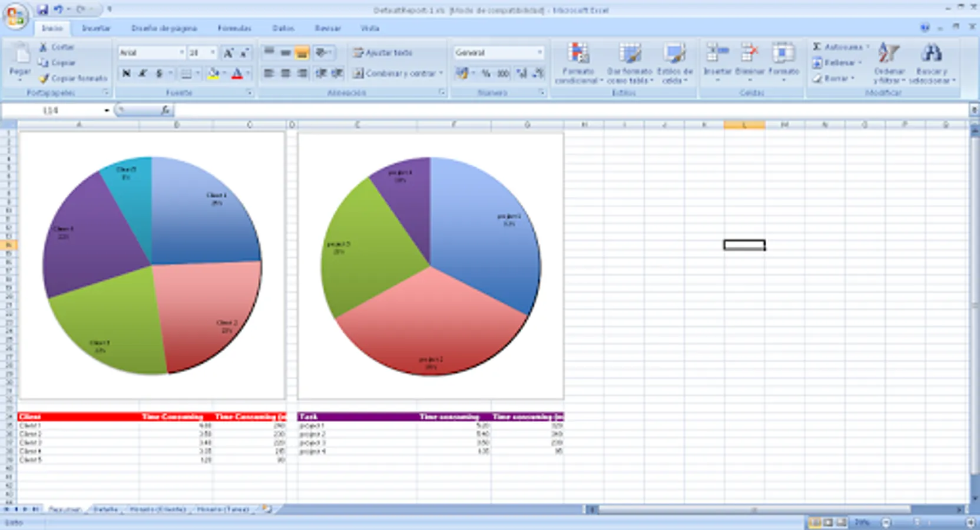The width and height of the screenshot is (980, 530).
Task: Open Formato cells menu
Action: [783, 62]
